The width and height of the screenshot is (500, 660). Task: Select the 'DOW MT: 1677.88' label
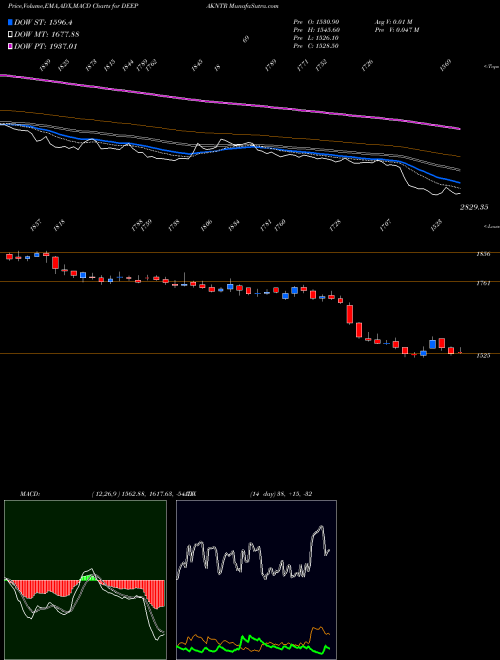click(x=47, y=35)
